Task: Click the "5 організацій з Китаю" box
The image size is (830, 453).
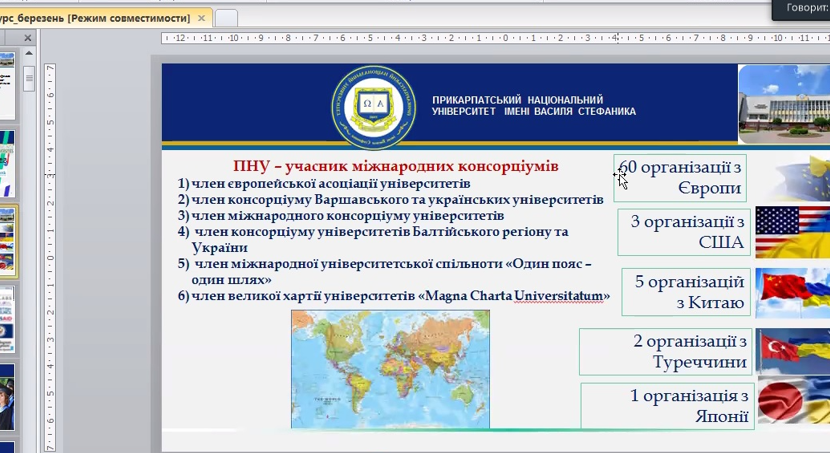Action: point(688,292)
